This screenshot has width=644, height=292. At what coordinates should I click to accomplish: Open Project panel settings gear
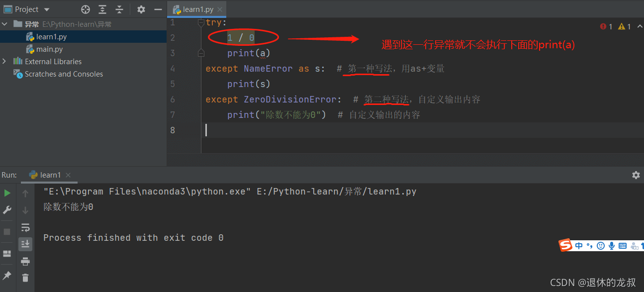click(x=141, y=9)
